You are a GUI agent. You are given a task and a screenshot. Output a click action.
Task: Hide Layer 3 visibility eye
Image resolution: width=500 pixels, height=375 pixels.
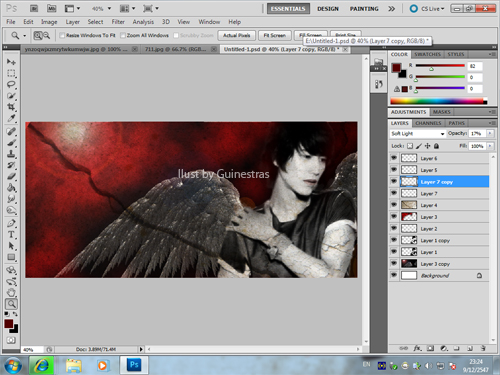point(394,216)
